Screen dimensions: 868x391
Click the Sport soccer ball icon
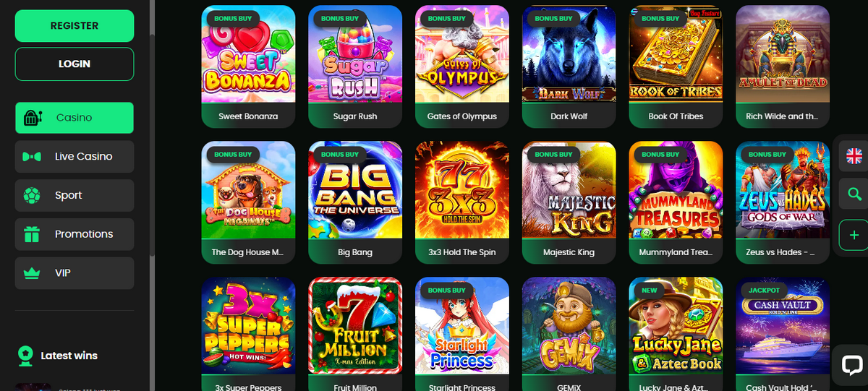32,195
